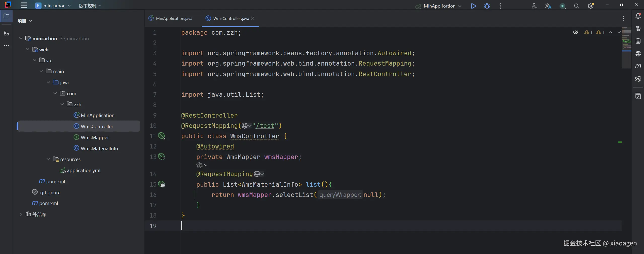The image size is (644, 254).
Task: Open the main hamburger menu
Action: tap(24, 5)
